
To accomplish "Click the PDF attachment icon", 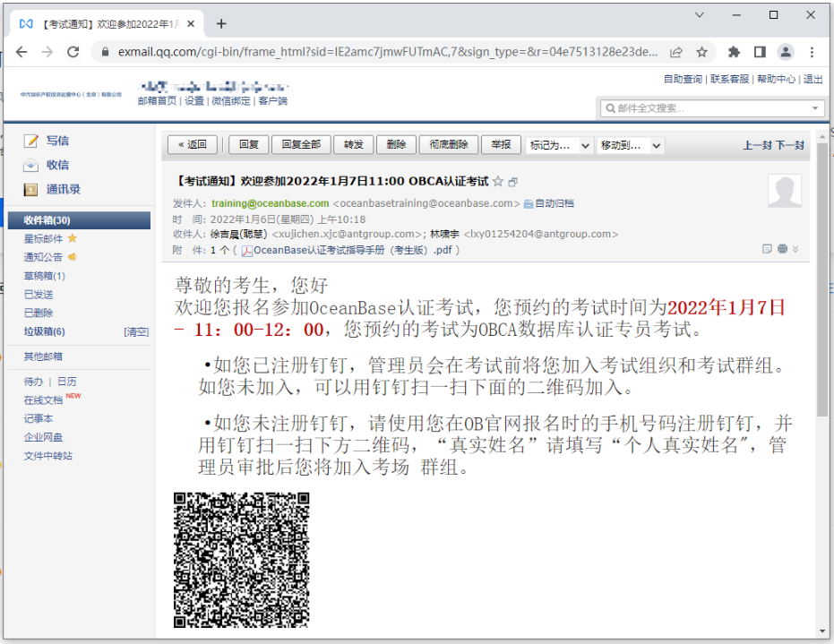I will 247,251.
